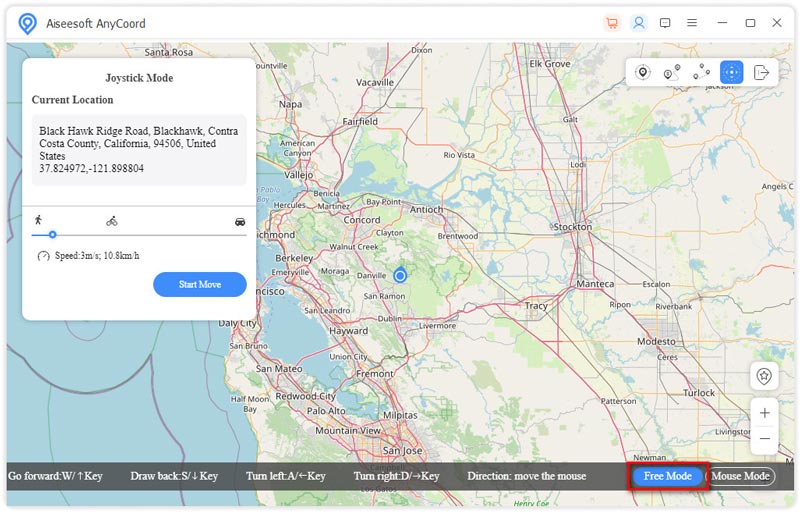
Task: Click Vacaville label on the map
Action: tap(375, 83)
